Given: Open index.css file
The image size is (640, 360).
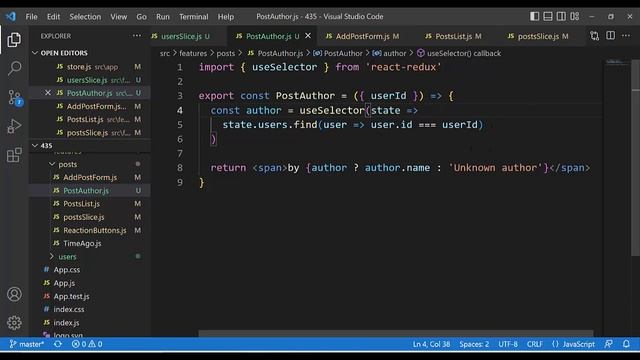Looking at the screenshot, I should [x=90, y=309].
